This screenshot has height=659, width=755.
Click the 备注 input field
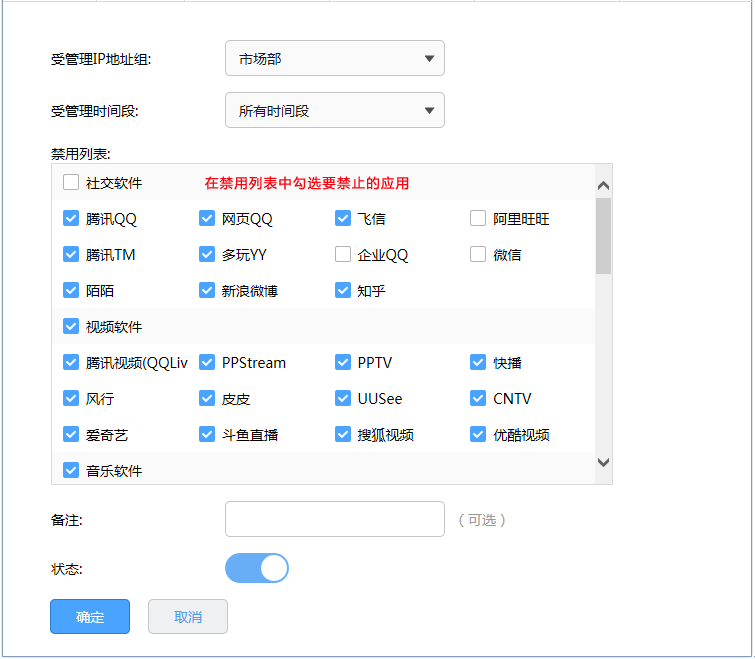click(x=335, y=519)
